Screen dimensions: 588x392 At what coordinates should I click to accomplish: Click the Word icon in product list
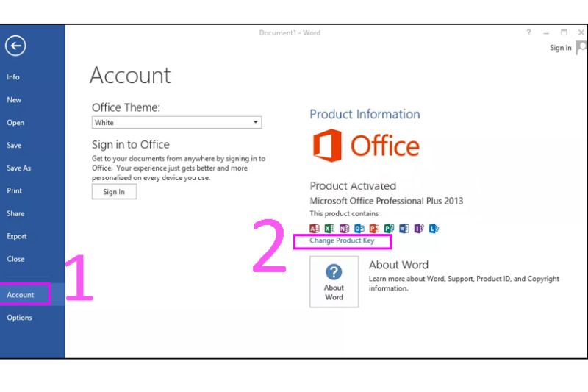[x=404, y=228]
